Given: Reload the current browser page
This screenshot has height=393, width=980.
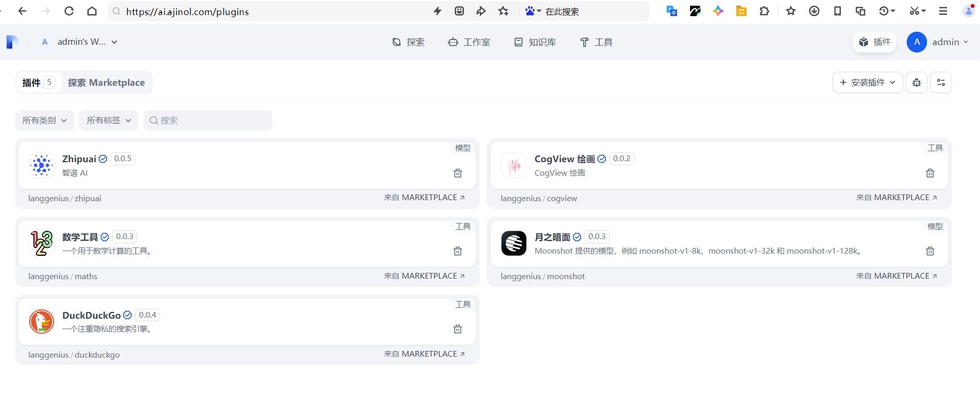Looking at the screenshot, I should tap(69, 11).
